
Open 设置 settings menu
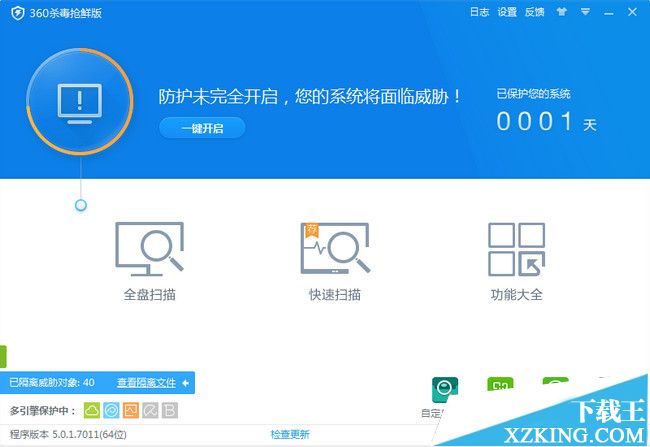point(507,12)
